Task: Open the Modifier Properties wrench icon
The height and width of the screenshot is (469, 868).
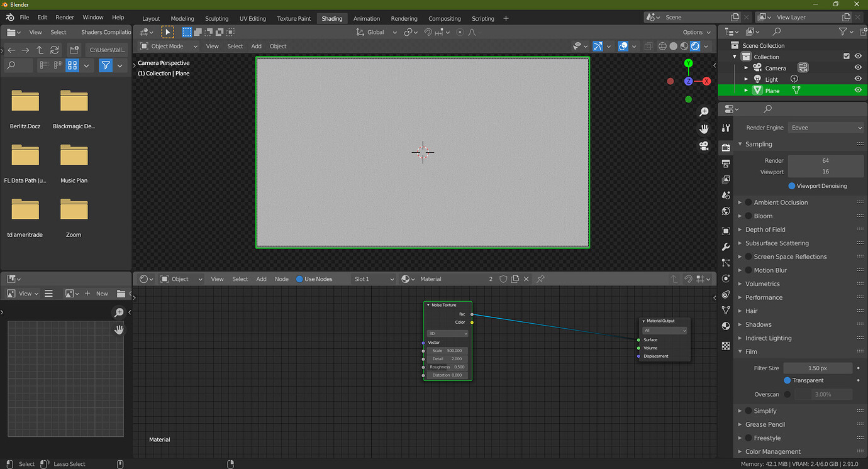Action: click(x=726, y=246)
